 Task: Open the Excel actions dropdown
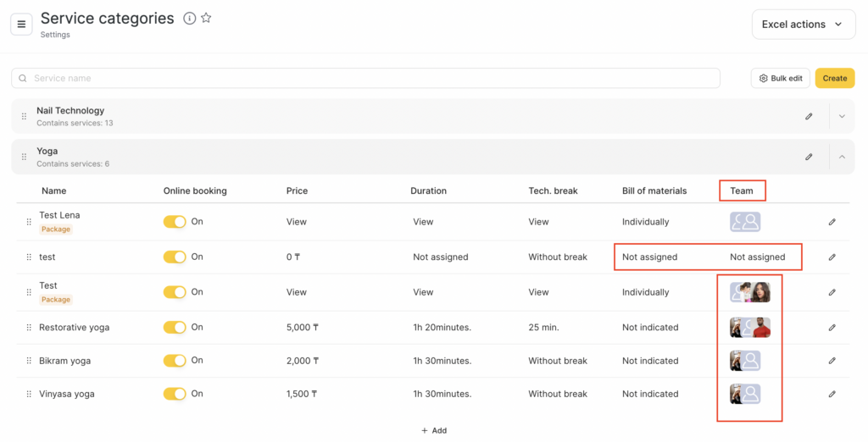[803, 25]
